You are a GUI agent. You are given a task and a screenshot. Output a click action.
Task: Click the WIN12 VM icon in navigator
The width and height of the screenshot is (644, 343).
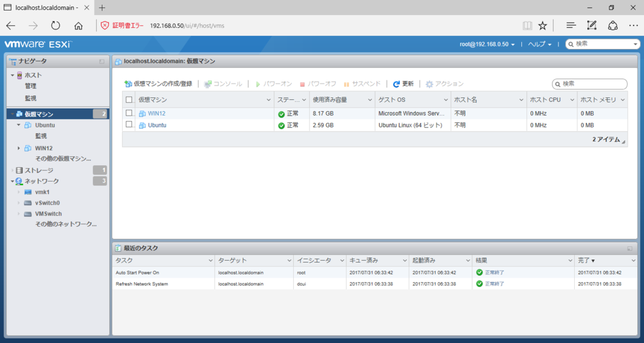(x=28, y=148)
